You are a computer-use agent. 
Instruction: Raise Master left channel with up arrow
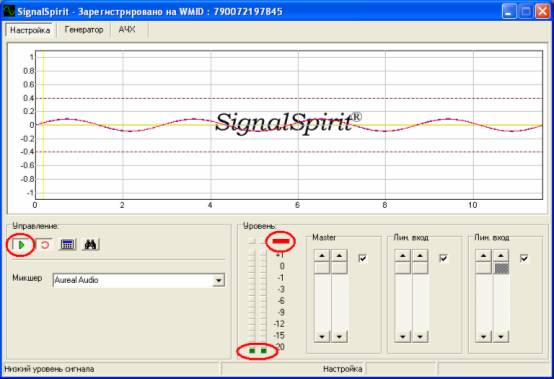(x=322, y=255)
